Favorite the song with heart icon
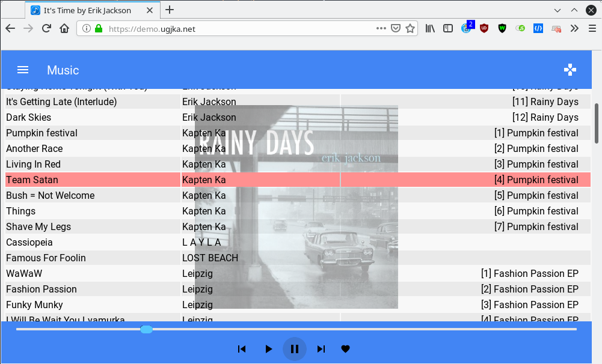 pos(346,349)
